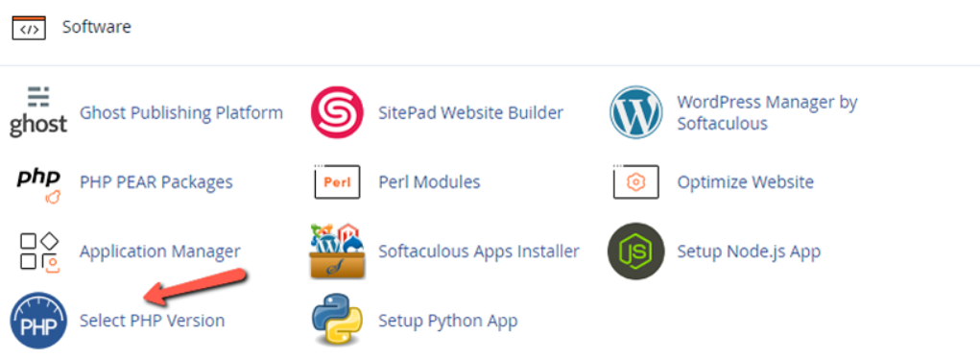Click the Python logo icon
The width and height of the screenshot is (980, 359).
tap(337, 321)
